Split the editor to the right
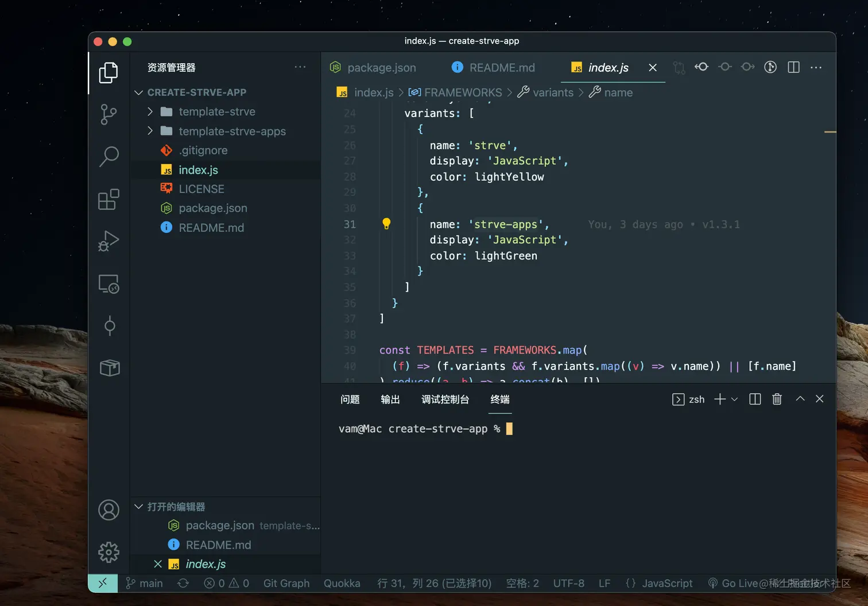Screen dimensions: 868x606 click(793, 67)
